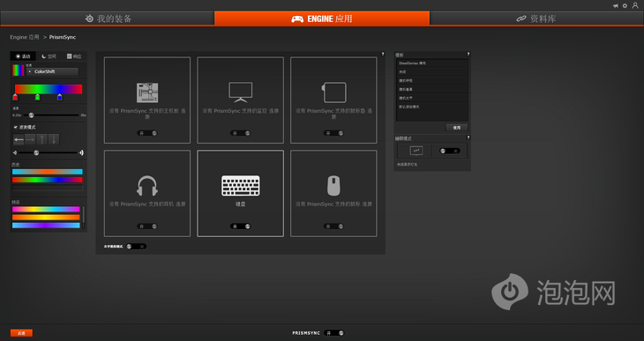Uncheck the wave mode checkbox
Image resolution: width=644 pixels, height=341 pixels.
click(16, 127)
